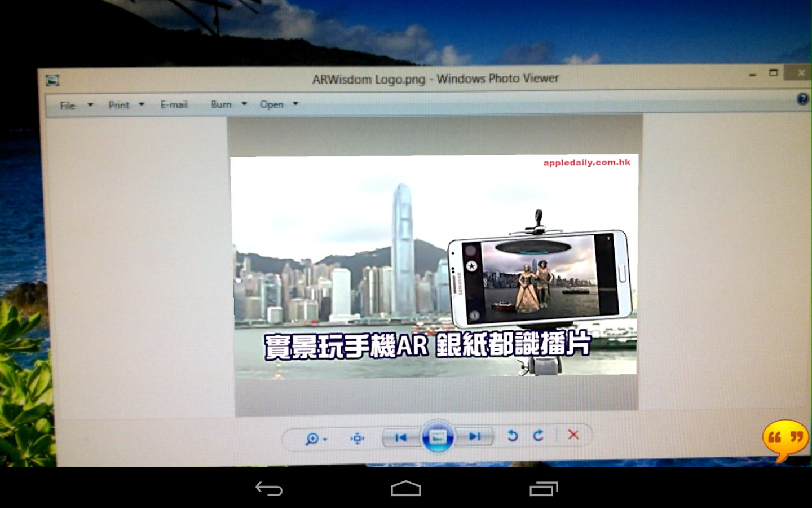Rotate the image counterclockwise
812x508 pixels.
coord(512,436)
